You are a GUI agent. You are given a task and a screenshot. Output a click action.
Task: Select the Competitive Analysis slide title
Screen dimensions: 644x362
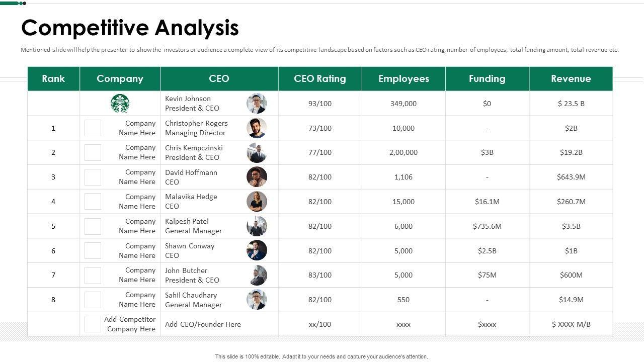(130, 28)
